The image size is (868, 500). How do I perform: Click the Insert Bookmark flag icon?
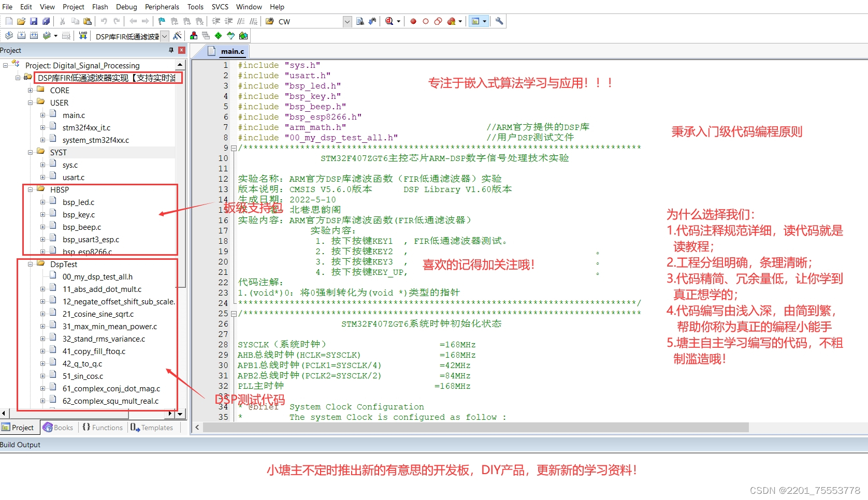(162, 21)
